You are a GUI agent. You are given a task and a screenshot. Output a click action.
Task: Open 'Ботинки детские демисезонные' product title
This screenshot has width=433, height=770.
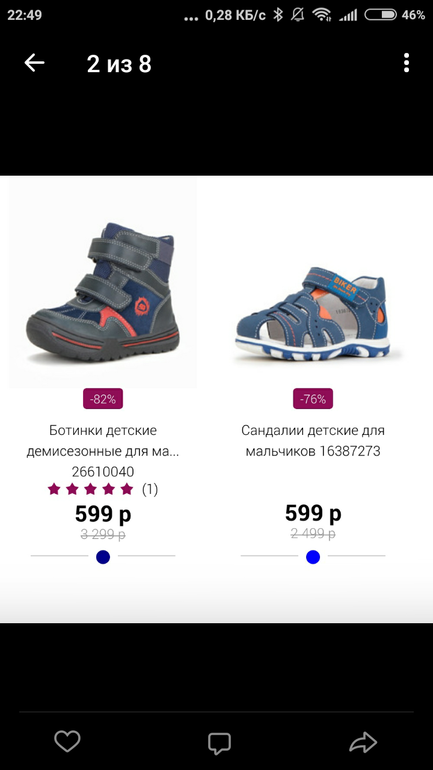click(103, 441)
